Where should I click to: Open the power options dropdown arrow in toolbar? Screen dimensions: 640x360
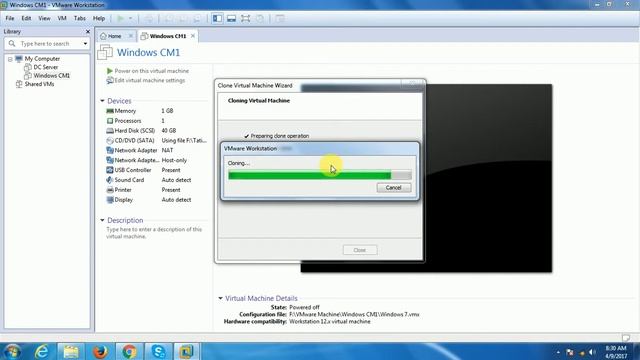click(x=130, y=18)
